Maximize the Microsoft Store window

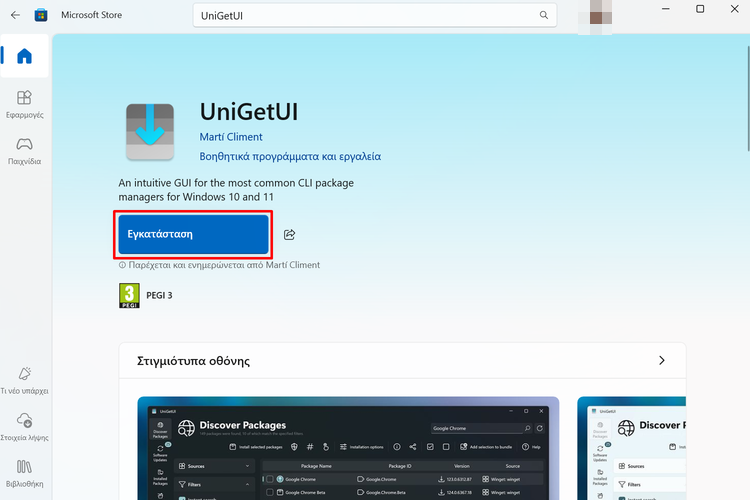coord(700,9)
